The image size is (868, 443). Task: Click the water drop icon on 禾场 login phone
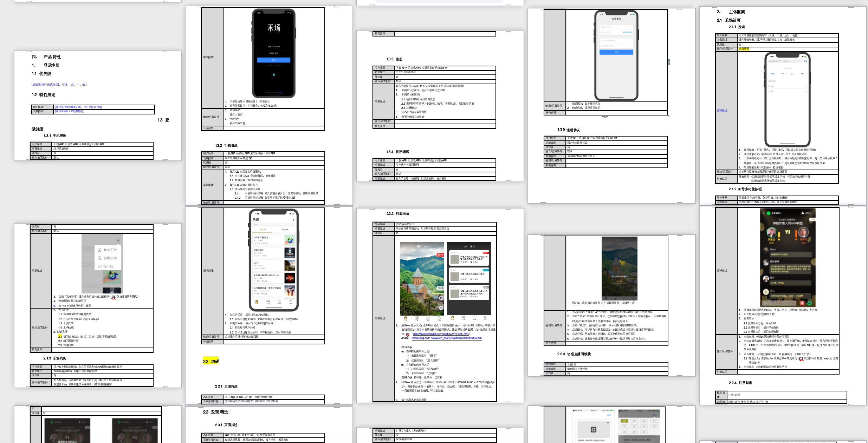274,74
